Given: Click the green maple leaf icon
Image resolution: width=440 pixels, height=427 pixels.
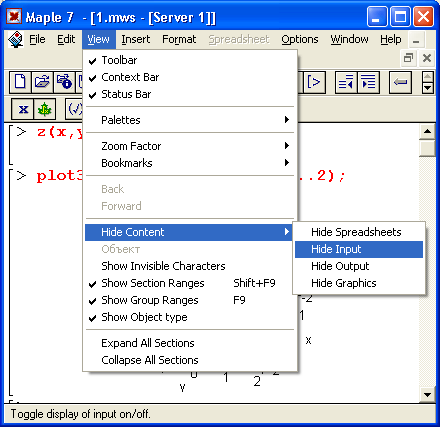Looking at the screenshot, I should point(45,109).
